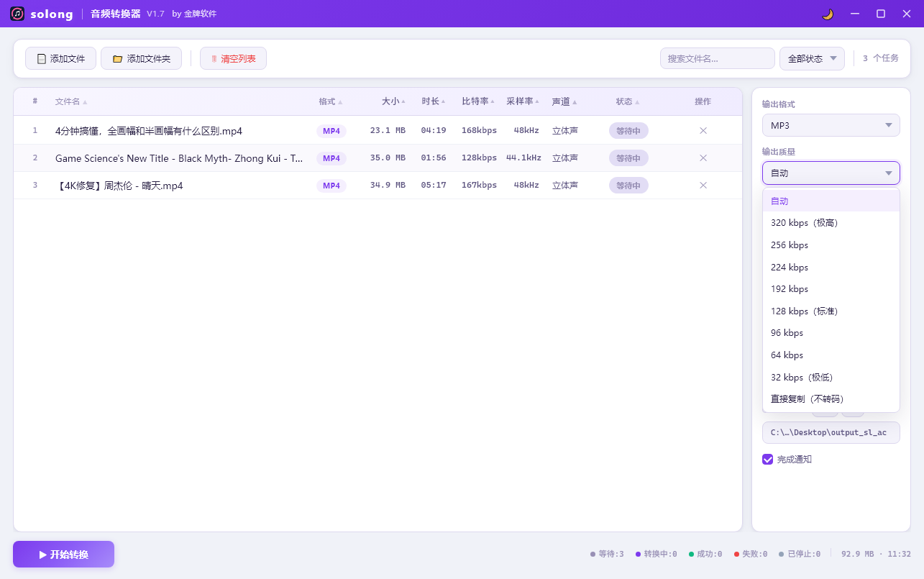Remove the Black Myth file with X

coord(703,158)
